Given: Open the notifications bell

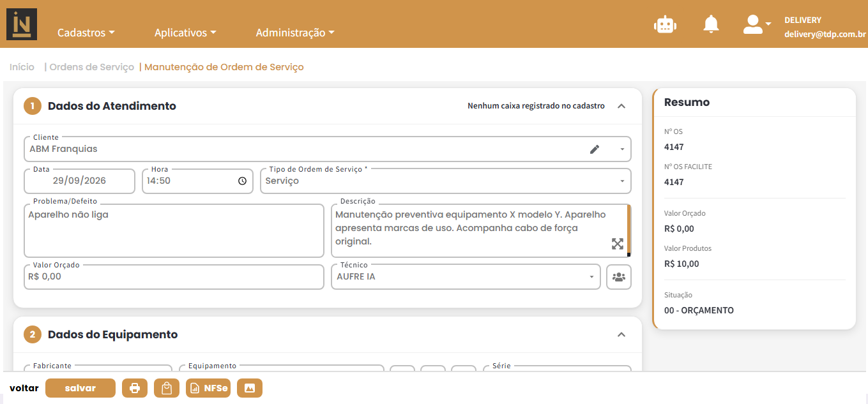Looking at the screenshot, I should [711, 24].
